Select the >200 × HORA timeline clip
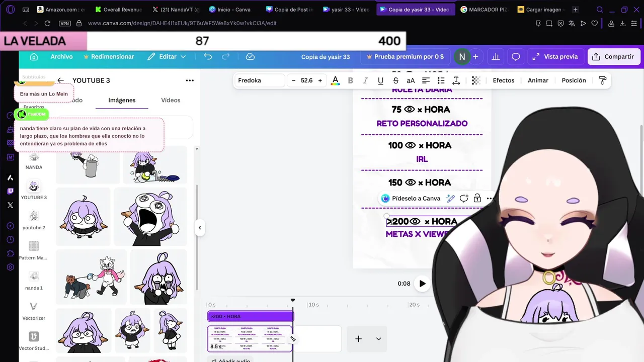The image size is (644, 362). pos(250,316)
